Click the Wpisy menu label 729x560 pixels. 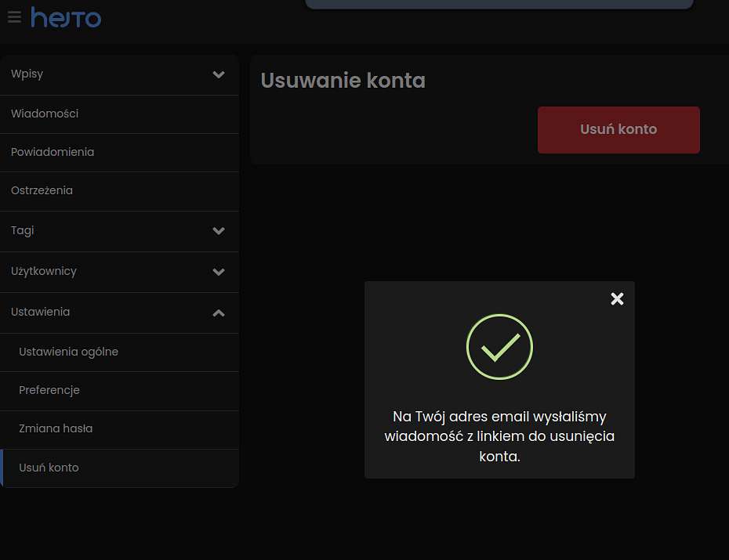(27, 74)
